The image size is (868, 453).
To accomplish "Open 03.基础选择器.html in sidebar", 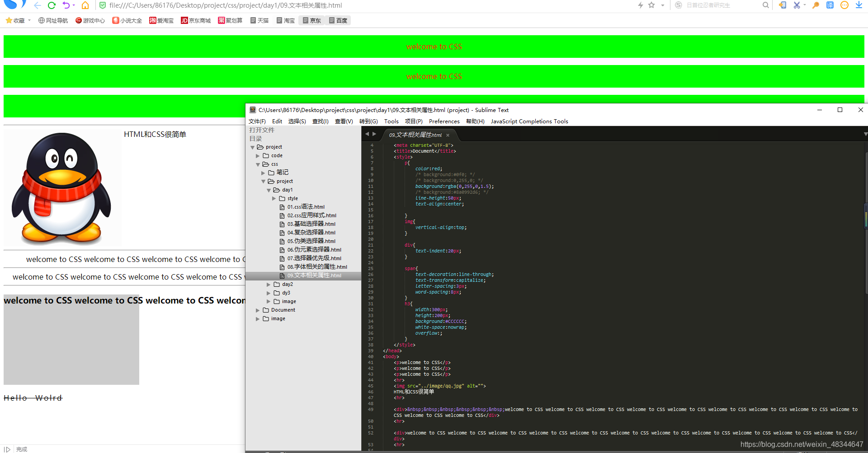I will tap(311, 224).
